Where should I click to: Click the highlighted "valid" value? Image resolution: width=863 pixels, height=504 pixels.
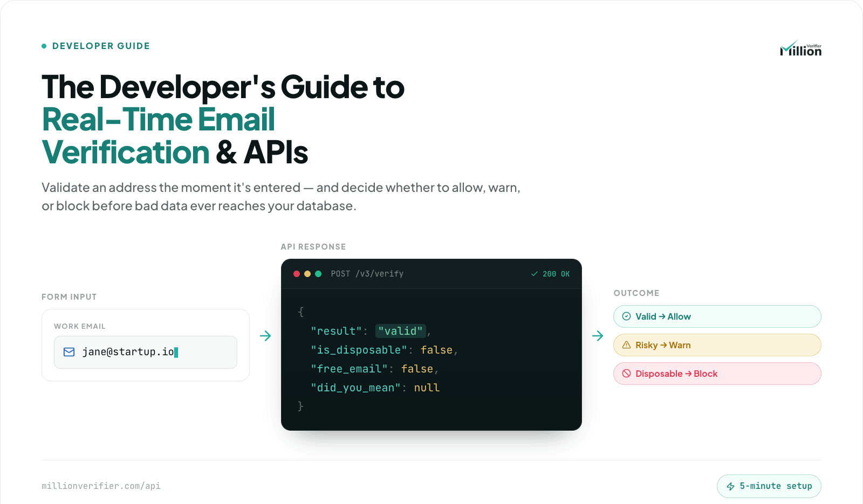[x=401, y=331]
